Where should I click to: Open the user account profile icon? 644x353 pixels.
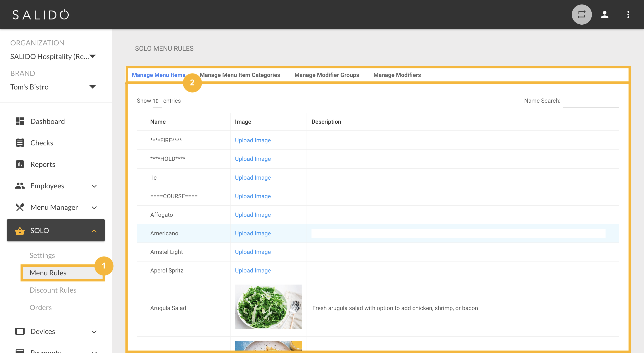coord(604,15)
